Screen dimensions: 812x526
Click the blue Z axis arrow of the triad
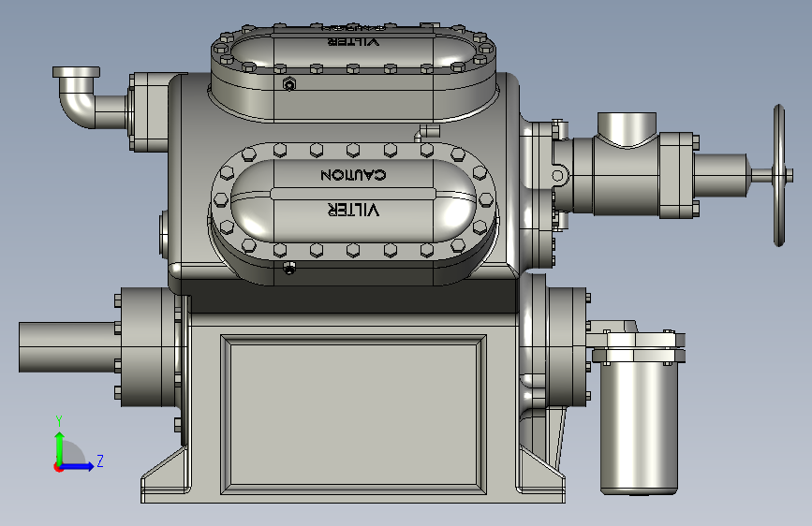tap(78, 466)
